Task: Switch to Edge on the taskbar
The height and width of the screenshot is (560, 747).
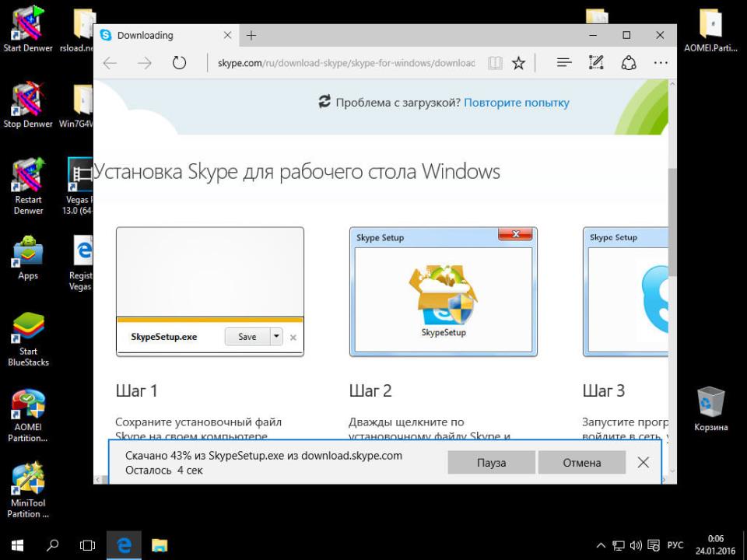Action: coord(124,545)
